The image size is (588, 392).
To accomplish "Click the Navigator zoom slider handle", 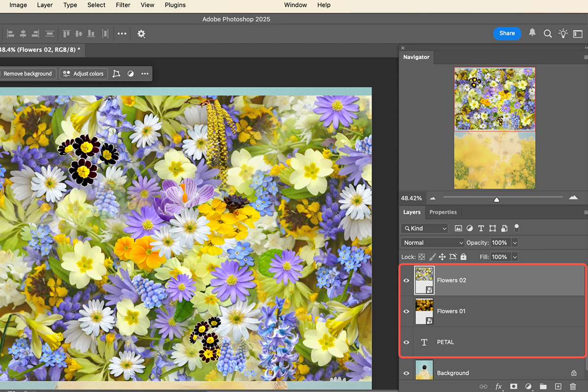I will 496,199.
